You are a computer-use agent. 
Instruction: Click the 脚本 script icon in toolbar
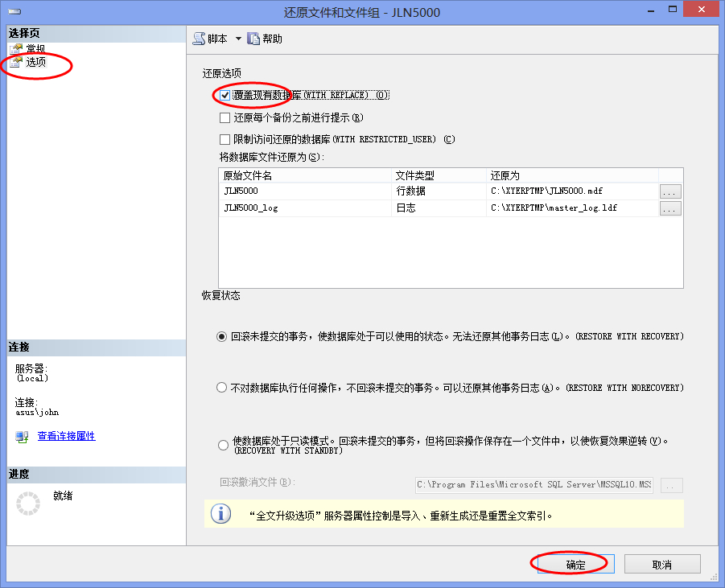(x=199, y=39)
